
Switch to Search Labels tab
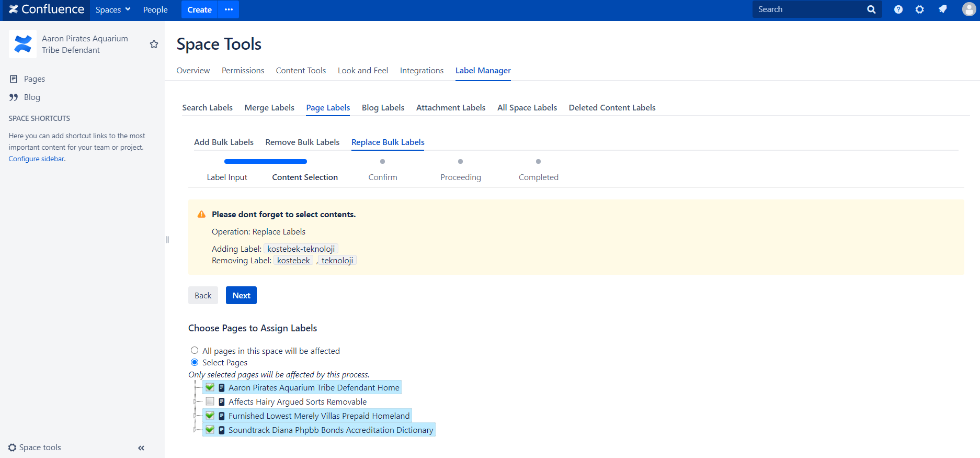(x=207, y=108)
